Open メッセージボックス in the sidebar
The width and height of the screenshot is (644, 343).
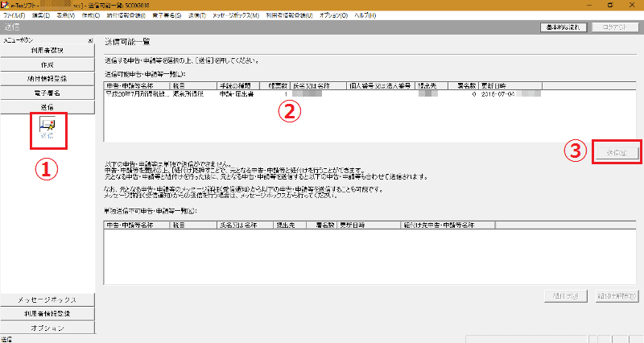coord(47,300)
